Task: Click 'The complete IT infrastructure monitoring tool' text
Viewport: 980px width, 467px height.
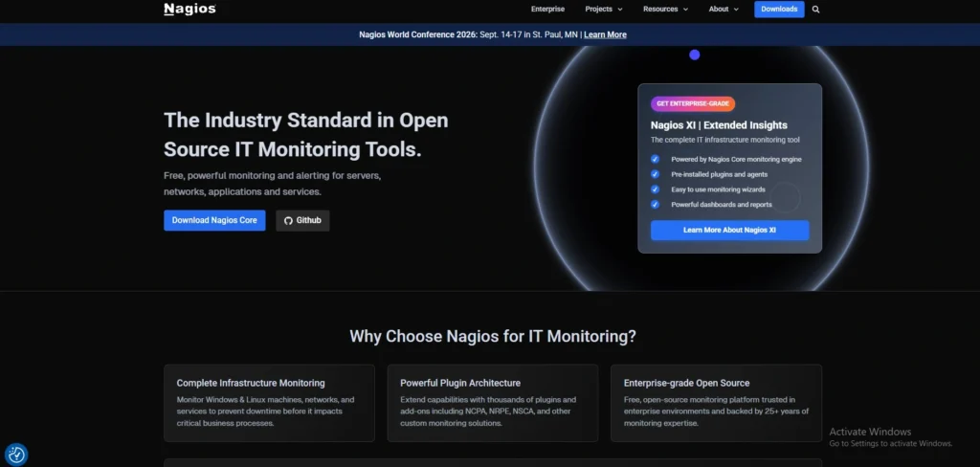Action: point(725,140)
